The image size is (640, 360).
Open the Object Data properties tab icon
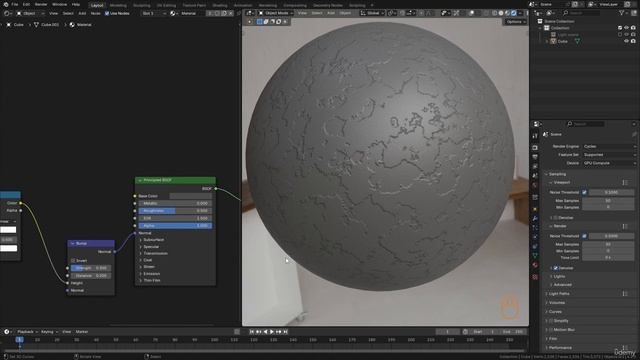click(x=535, y=256)
